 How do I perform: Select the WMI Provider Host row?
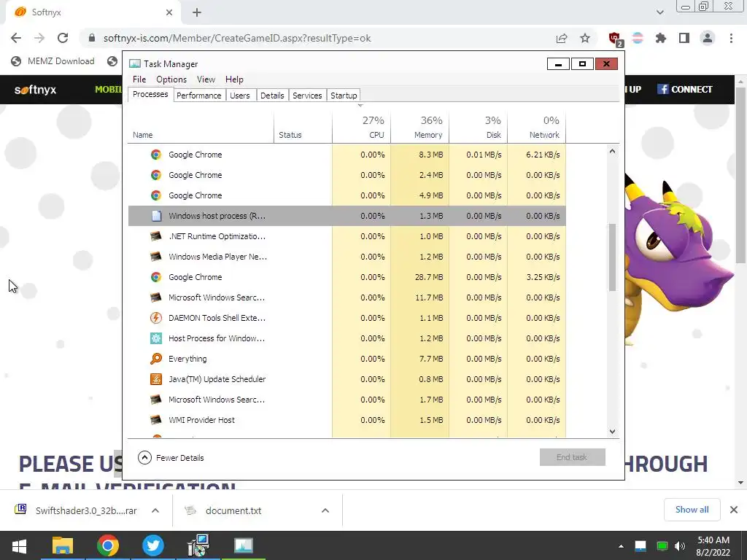point(347,420)
